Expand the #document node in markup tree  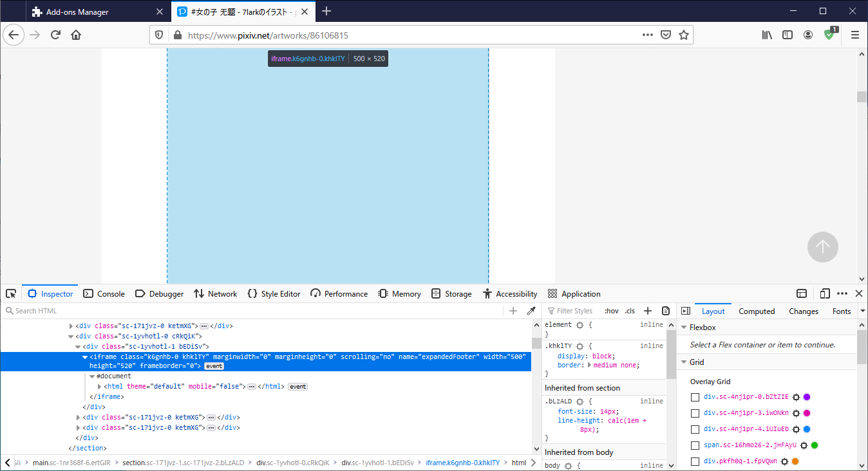click(x=92, y=376)
